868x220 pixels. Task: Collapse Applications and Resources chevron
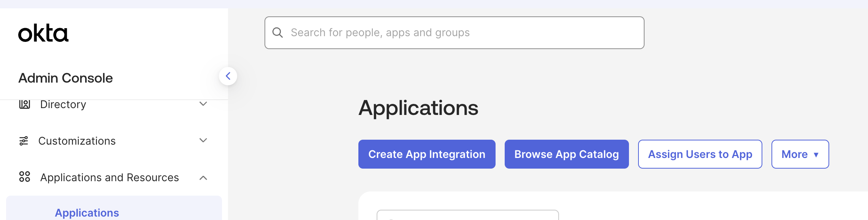pos(203,178)
